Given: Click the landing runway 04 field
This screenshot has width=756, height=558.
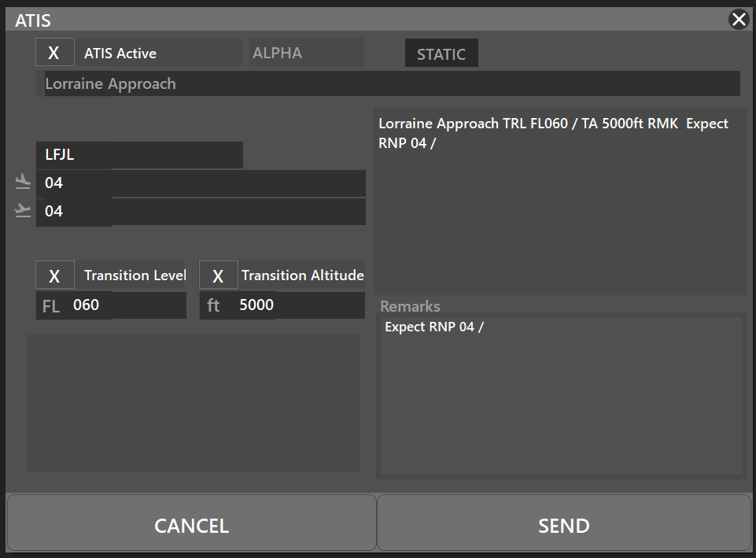Looking at the screenshot, I should 201,183.
